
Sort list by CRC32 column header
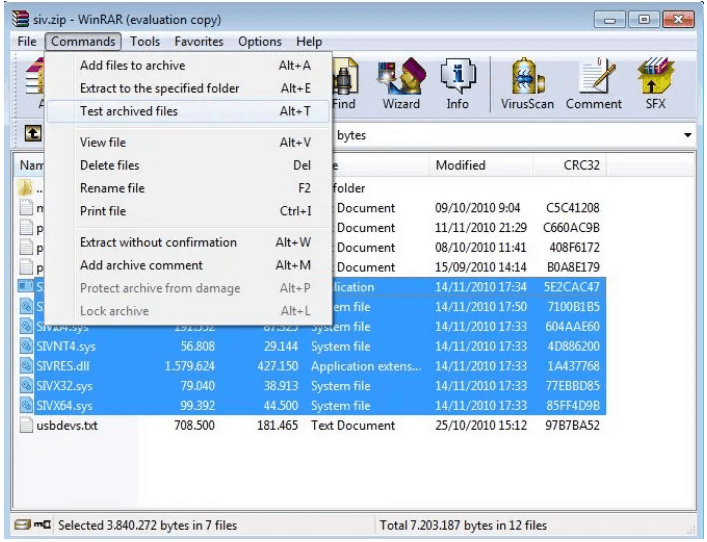pos(581,165)
